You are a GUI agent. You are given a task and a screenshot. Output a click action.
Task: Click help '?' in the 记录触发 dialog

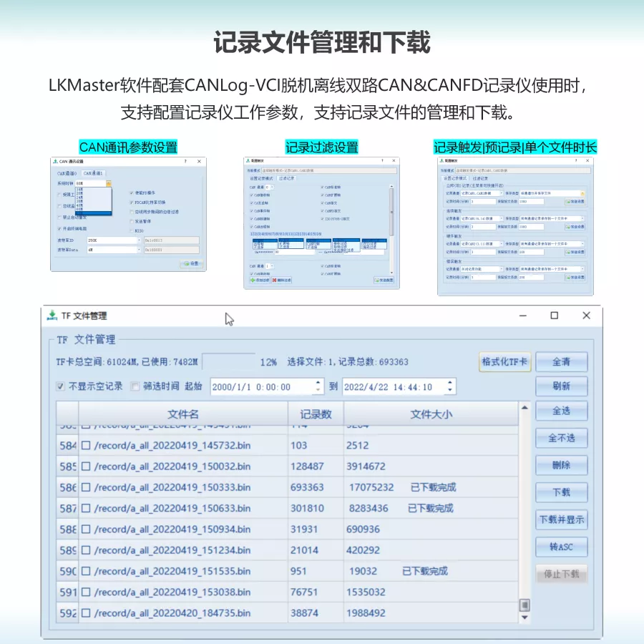click(576, 160)
